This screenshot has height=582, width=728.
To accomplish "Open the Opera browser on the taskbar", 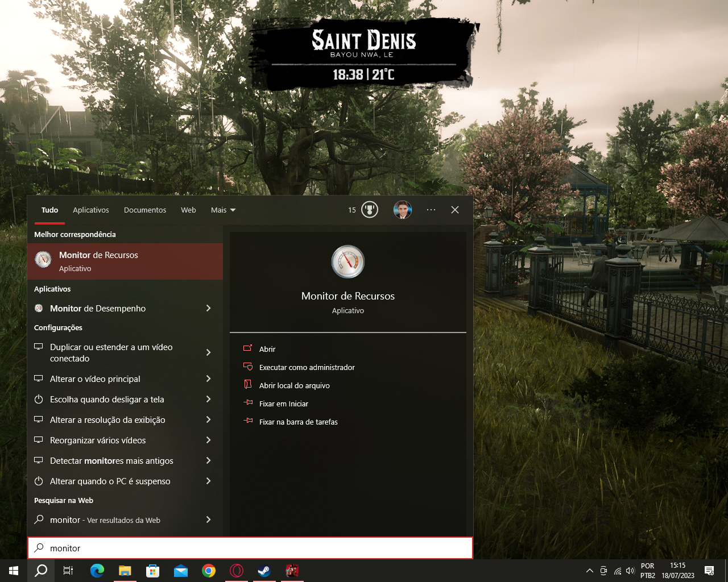I will click(237, 571).
